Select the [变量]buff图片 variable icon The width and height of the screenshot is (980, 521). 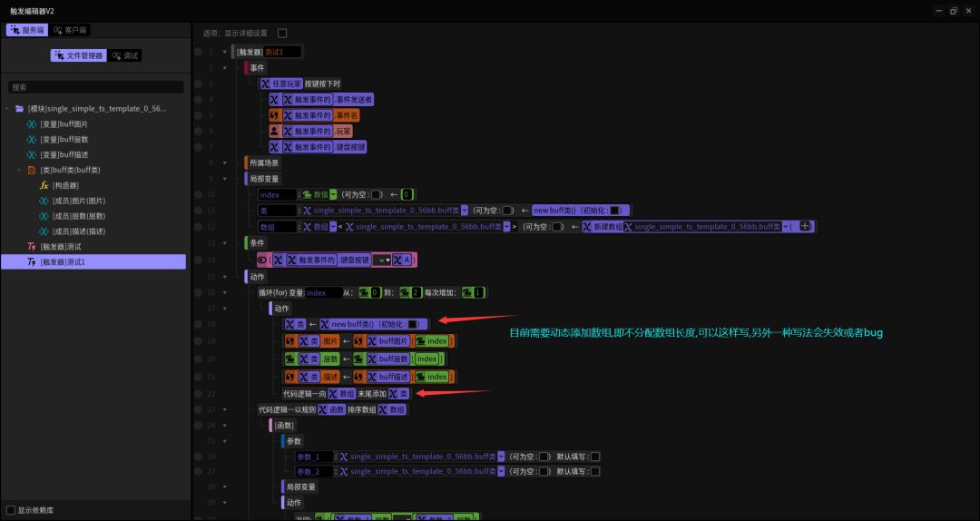click(31, 124)
